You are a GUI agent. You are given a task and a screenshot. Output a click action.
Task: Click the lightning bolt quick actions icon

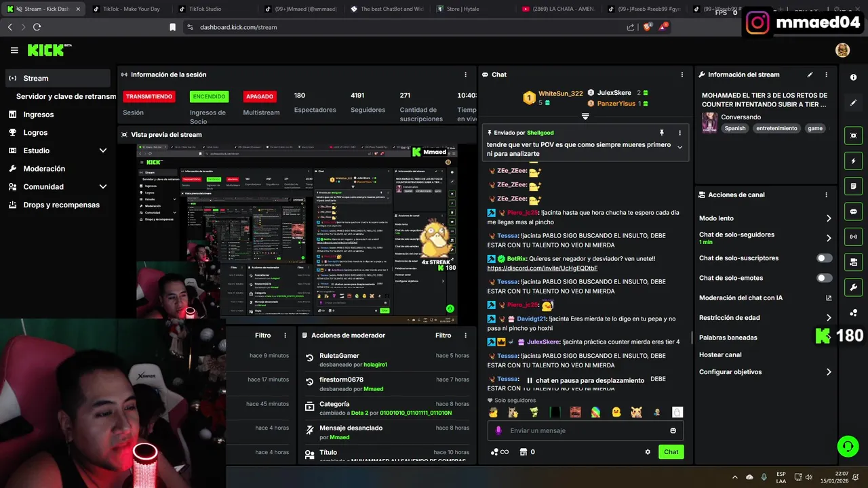point(853,161)
